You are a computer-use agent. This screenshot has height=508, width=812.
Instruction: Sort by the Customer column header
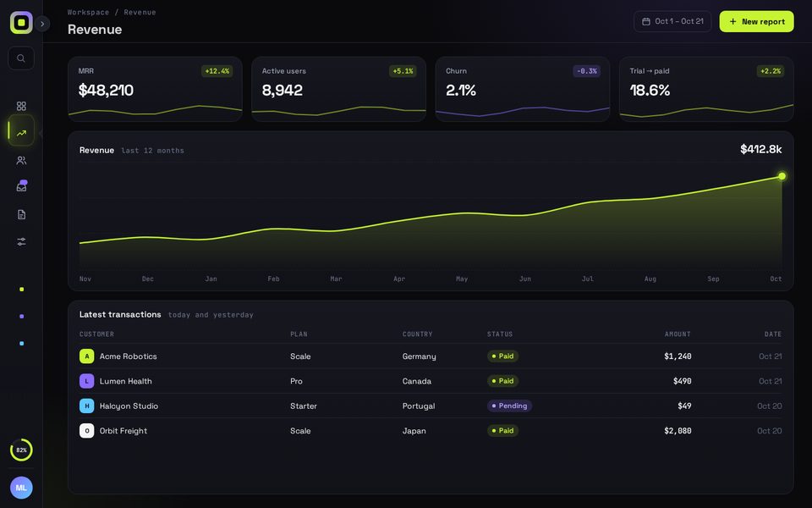click(96, 334)
